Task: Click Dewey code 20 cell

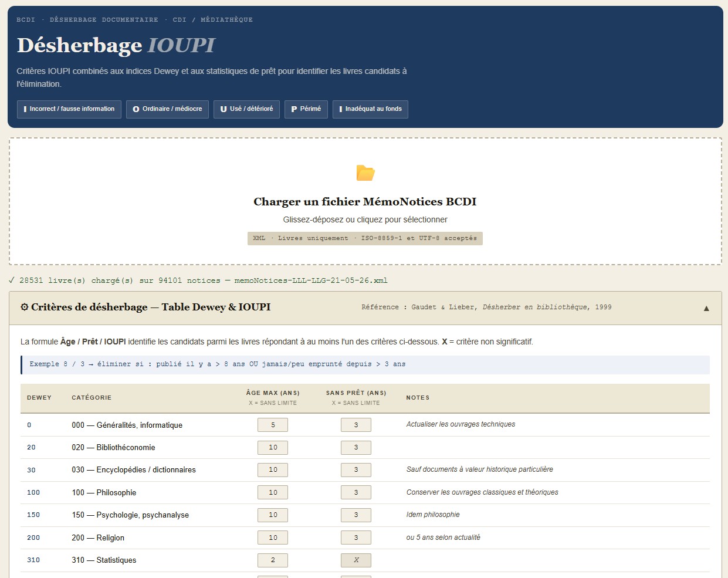Action: point(31,448)
